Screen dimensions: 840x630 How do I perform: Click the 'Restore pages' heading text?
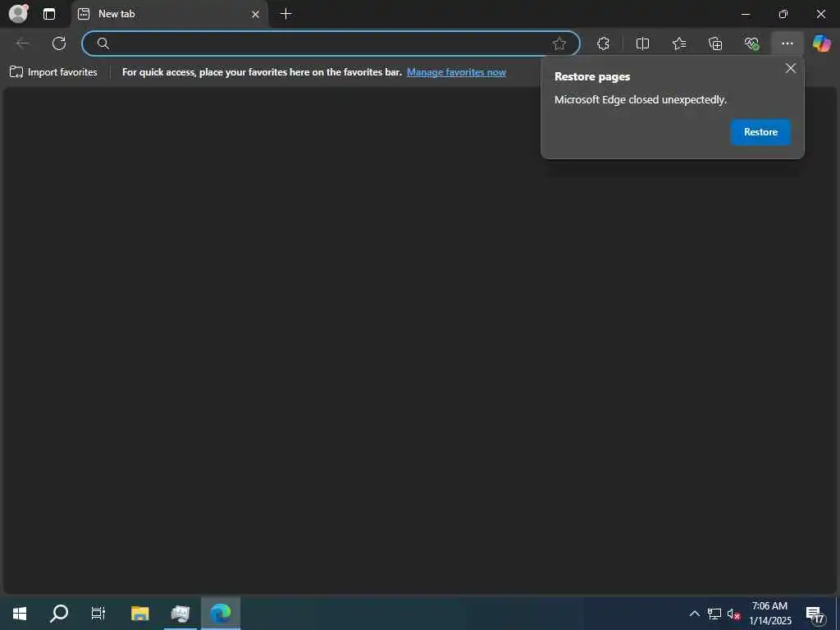point(592,76)
